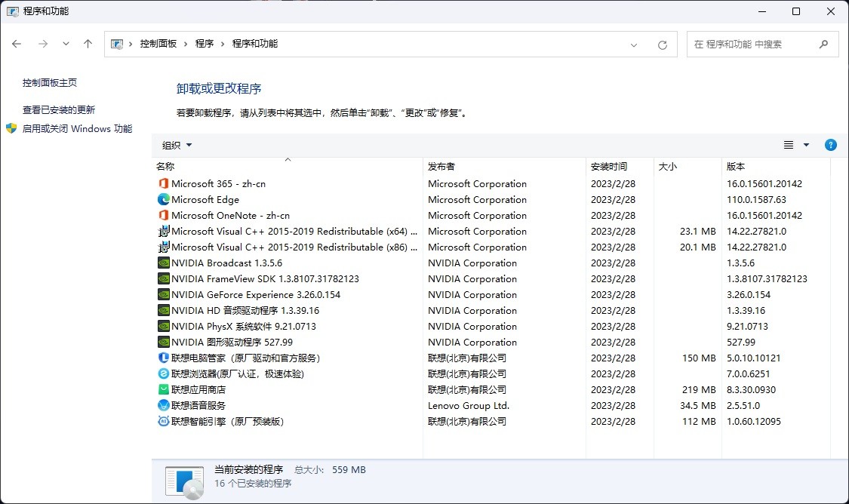Screen dimensions: 849x504
Task: Click the Visual C++ (x86) installer icon
Action: point(163,247)
